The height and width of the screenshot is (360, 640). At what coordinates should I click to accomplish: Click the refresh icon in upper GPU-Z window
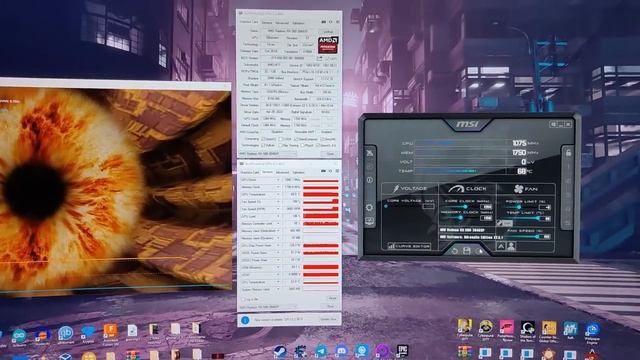point(330,22)
